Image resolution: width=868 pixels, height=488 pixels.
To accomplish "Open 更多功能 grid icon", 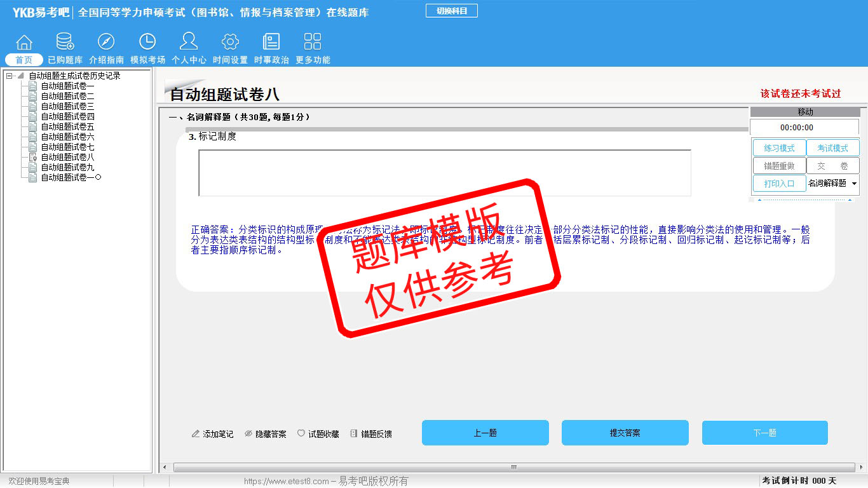I will pos(313,43).
